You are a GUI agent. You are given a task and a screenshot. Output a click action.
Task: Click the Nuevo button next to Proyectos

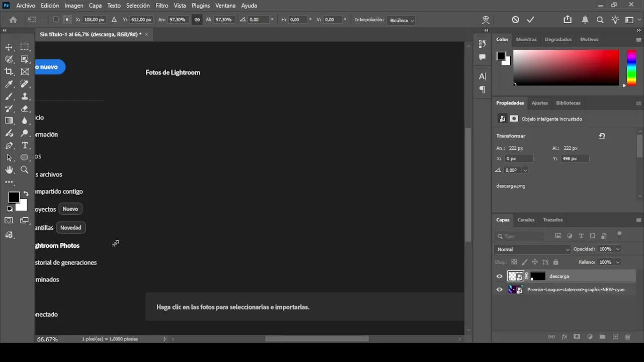pyautogui.click(x=70, y=209)
